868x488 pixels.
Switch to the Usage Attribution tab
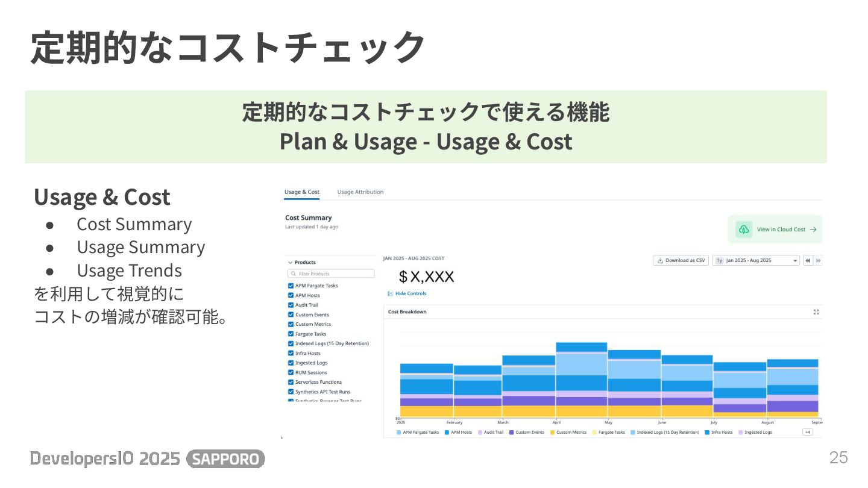pyautogui.click(x=360, y=192)
